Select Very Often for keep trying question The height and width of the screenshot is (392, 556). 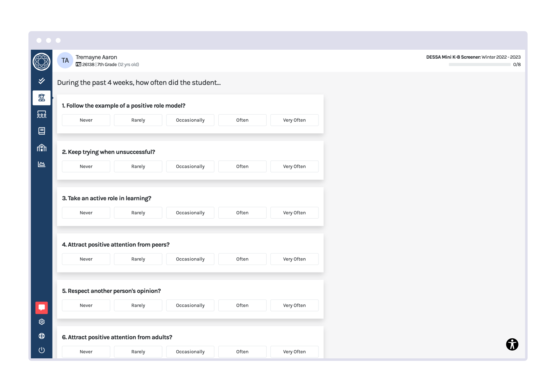pyautogui.click(x=294, y=166)
